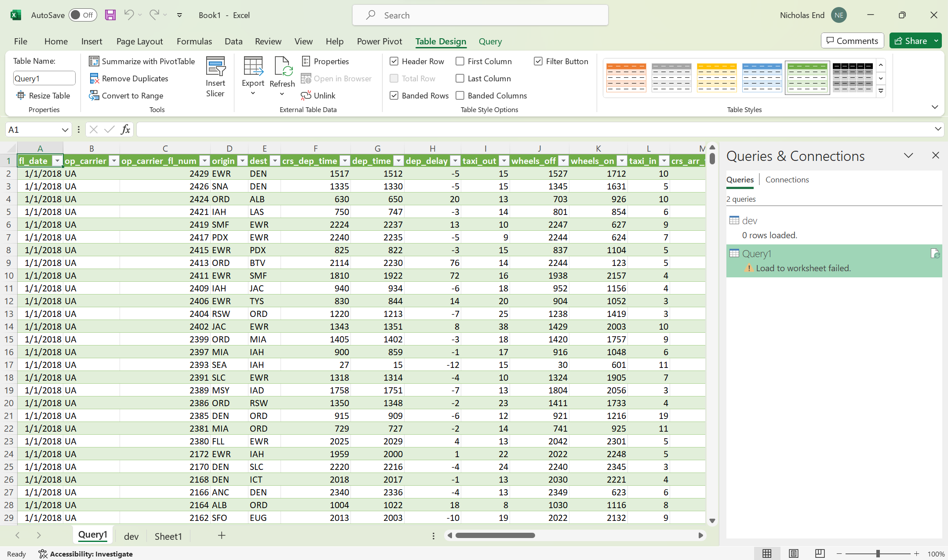The width and height of the screenshot is (948, 560).
Task: Select the orange table style swatch
Action: tap(626, 77)
